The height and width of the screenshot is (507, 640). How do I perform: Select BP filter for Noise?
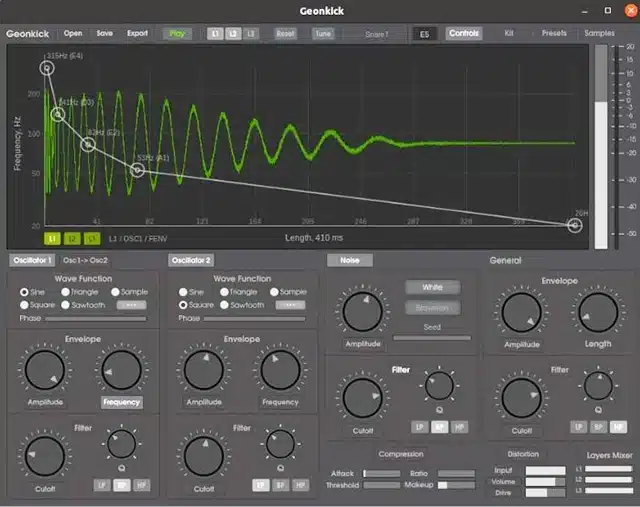pyautogui.click(x=439, y=427)
